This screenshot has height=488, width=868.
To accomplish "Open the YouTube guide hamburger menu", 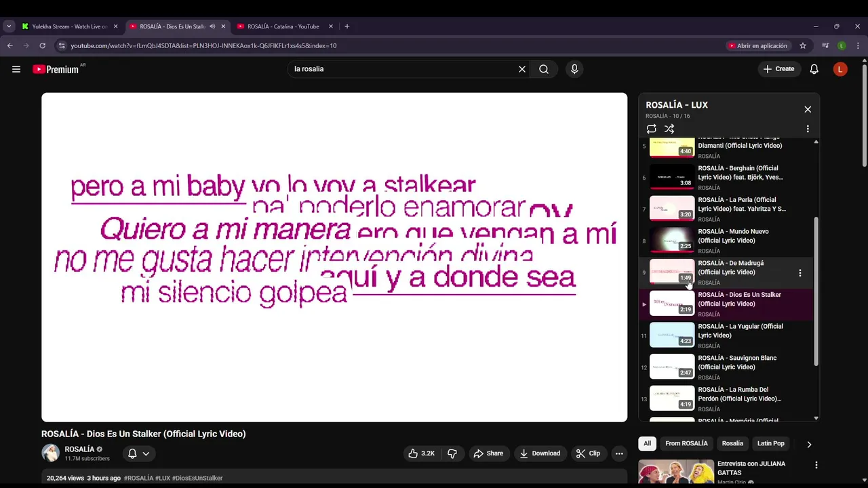I will pos(16,69).
